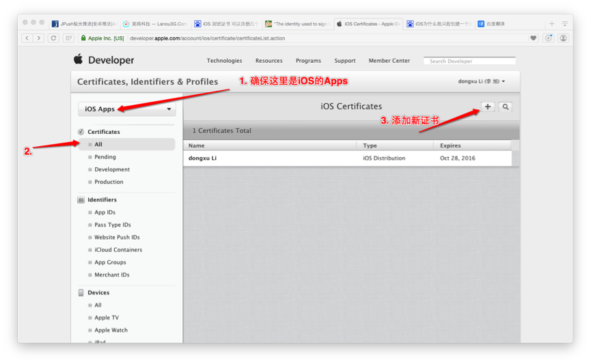Click the Devices section icon in sidebar
This screenshot has height=364, width=591.
(x=81, y=293)
